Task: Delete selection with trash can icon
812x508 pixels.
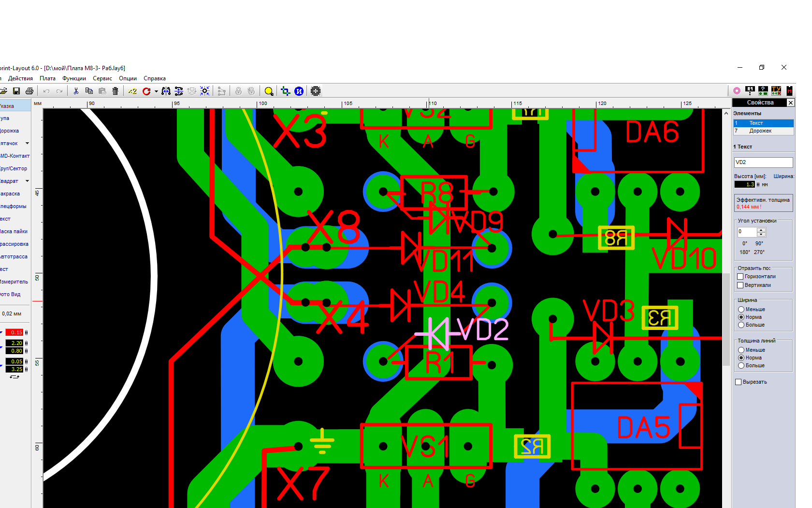Action: pos(115,91)
